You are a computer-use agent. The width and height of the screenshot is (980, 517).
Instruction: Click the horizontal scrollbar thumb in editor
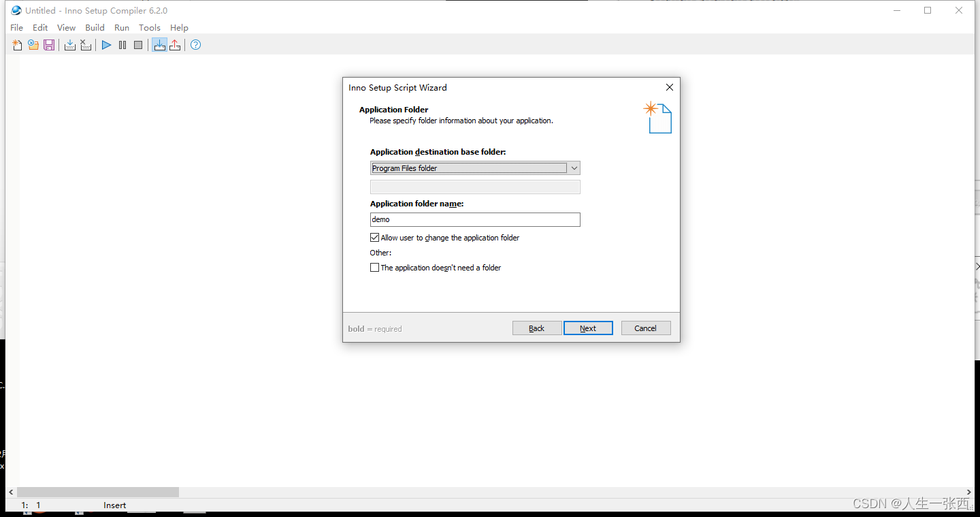tap(98, 492)
